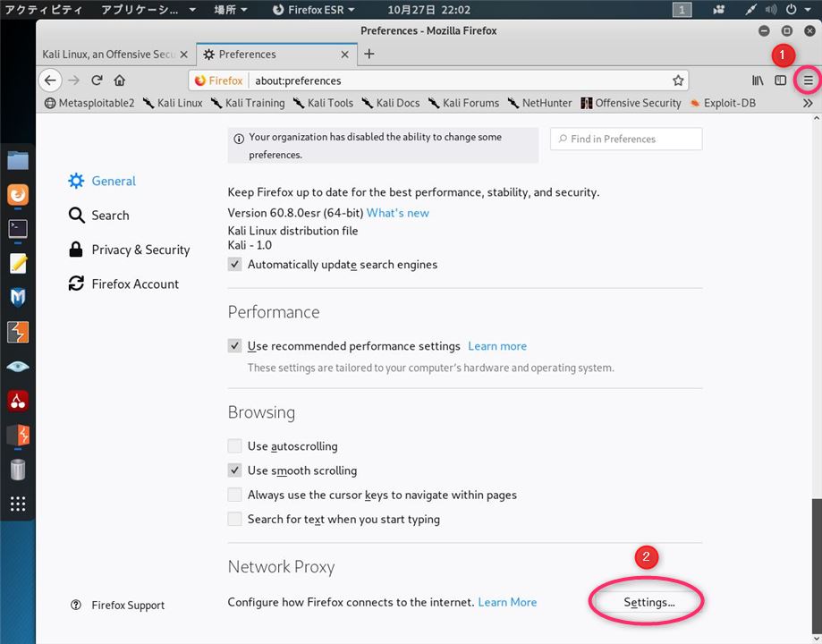
Task: Open the Kali Training bookmark
Action: click(x=248, y=104)
